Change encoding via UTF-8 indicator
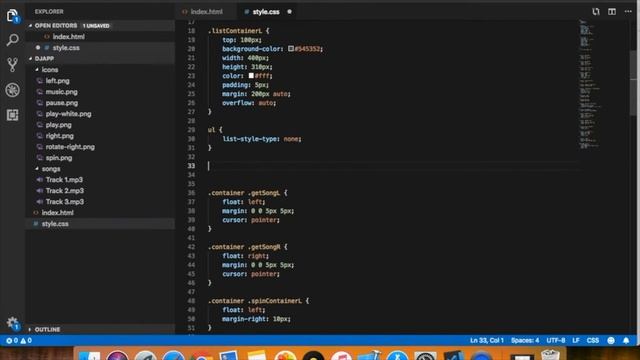The height and width of the screenshot is (360, 640). click(556, 340)
